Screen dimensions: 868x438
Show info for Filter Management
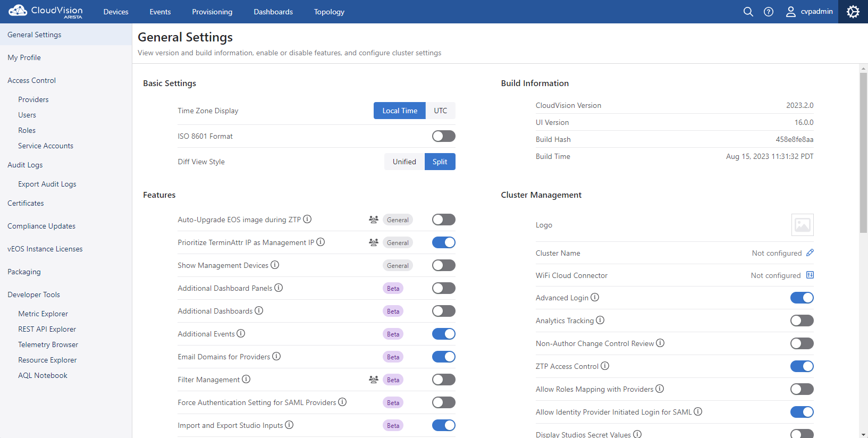pos(246,379)
